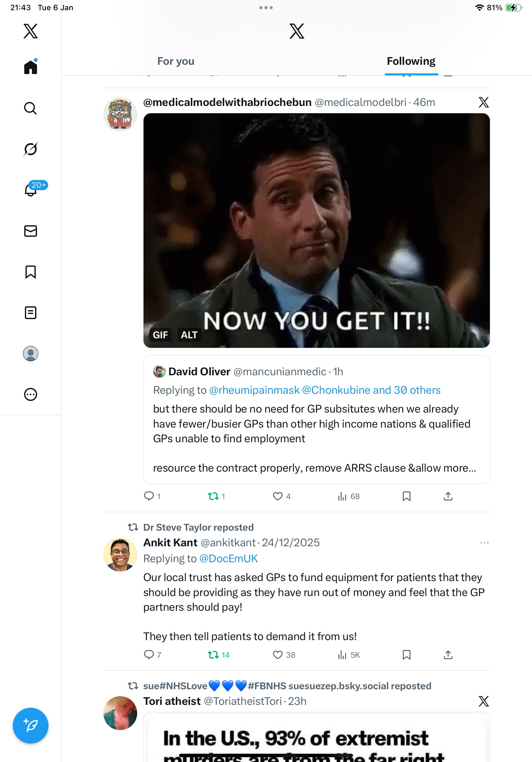Select the Following tab
This screenshot has width=532, height=762.
(411, 61)
